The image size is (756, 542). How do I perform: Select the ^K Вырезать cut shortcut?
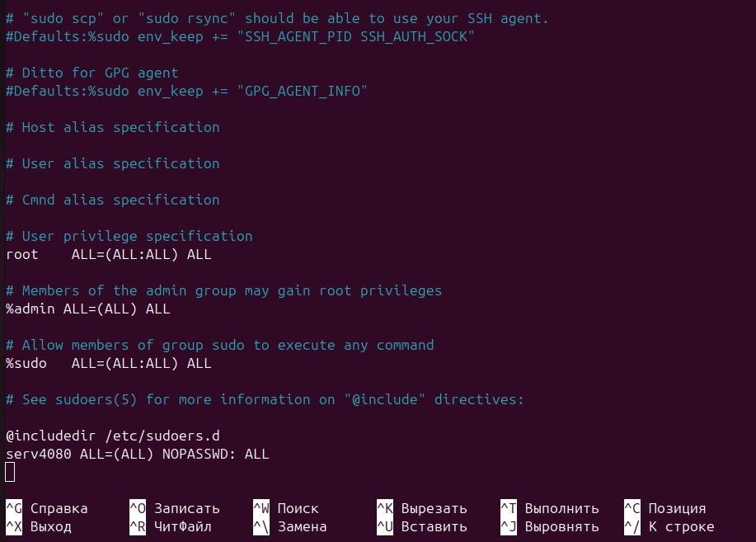tap(421, 508)
